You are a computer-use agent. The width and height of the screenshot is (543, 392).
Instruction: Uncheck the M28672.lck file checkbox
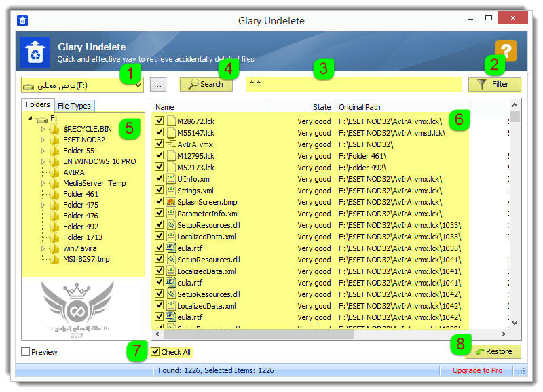pos(160,121)
